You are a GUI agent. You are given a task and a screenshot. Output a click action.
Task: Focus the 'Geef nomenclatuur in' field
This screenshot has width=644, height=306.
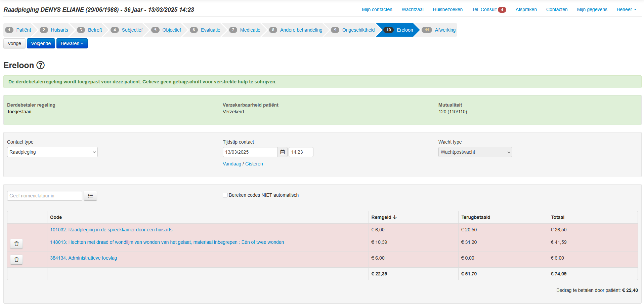click(45, 196)
